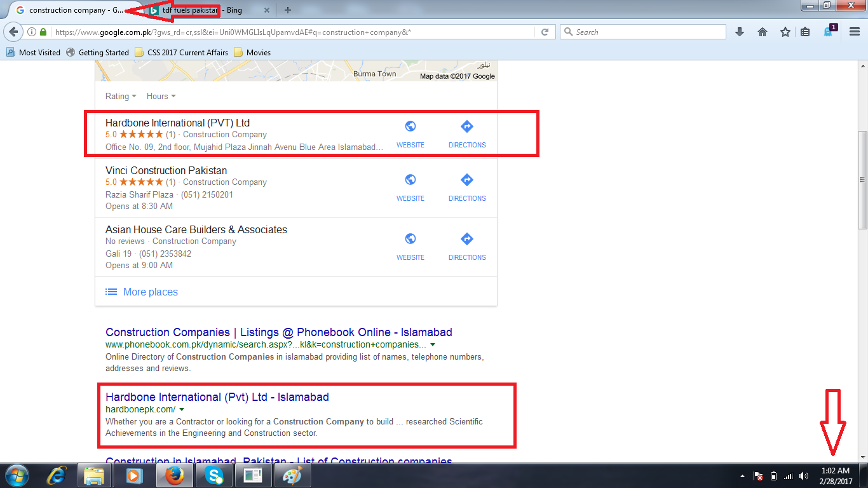Open Asian House Care Builders website icon

tap(410, 239)
